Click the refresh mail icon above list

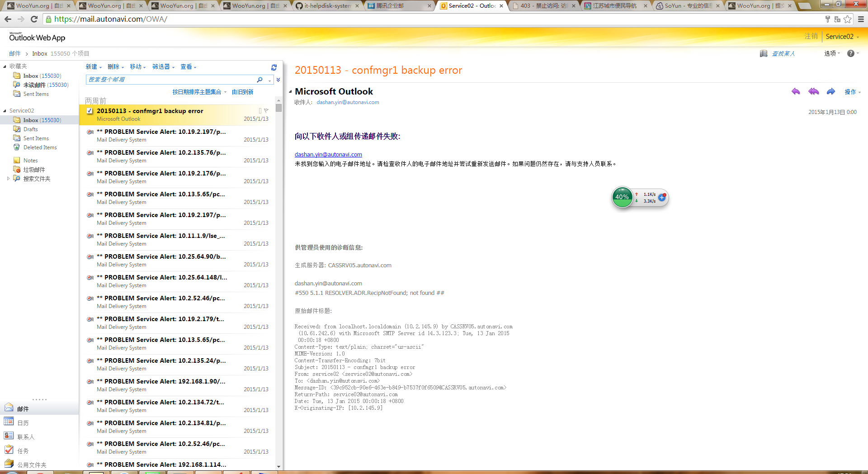tap(274, 67)
